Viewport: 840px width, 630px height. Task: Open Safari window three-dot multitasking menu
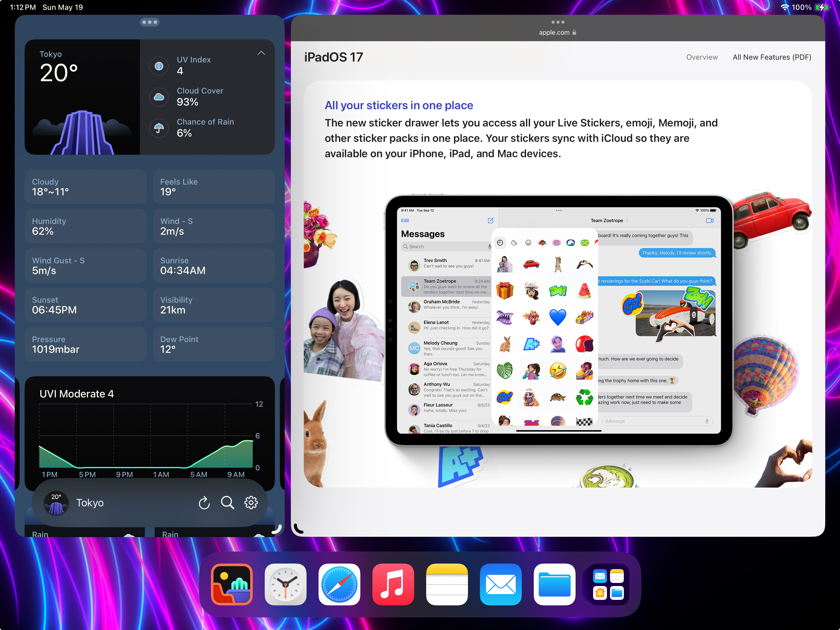557,22
